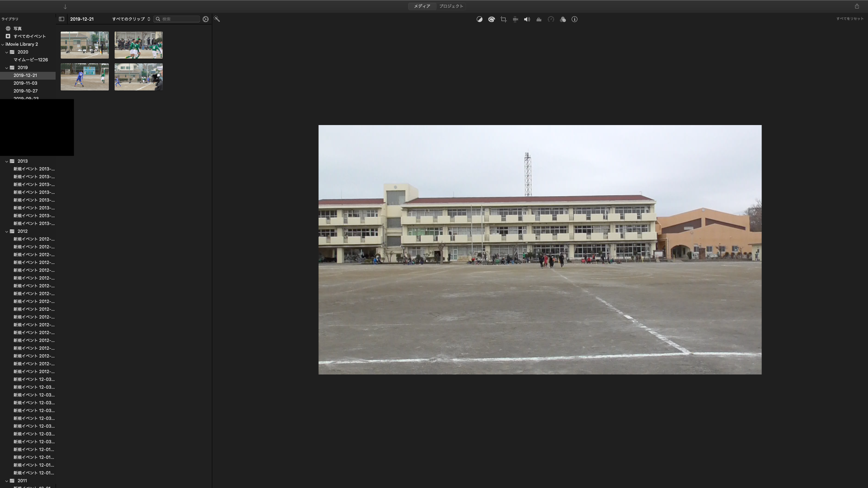Collapse the iMovie Library 2 tree
868x488 pixels.
coord(3,44)
